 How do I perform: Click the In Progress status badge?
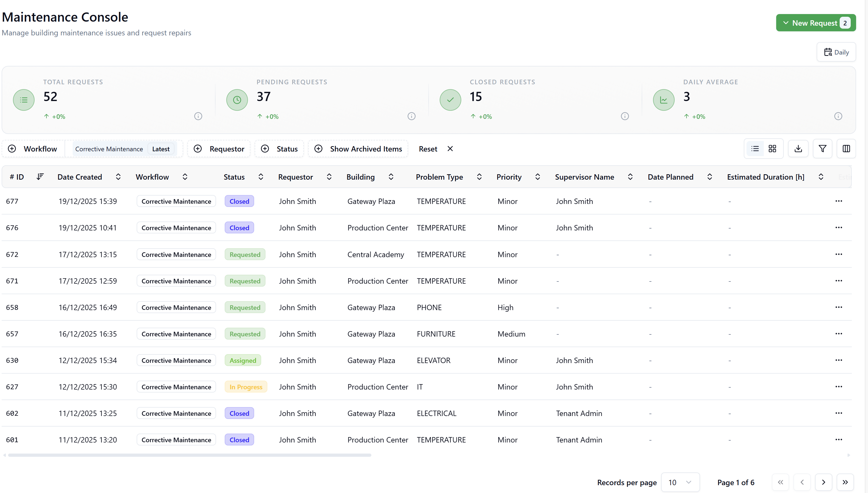(x=246, y=387)
